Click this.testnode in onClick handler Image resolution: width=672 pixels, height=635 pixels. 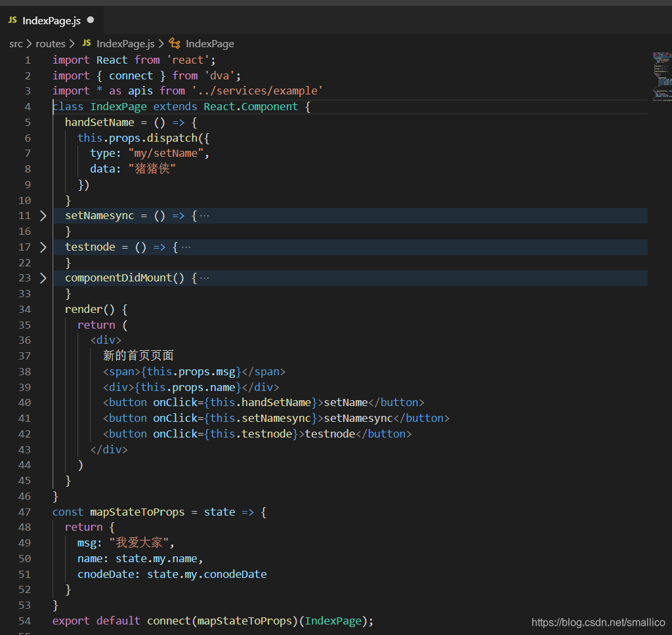(x=251, y=434)
